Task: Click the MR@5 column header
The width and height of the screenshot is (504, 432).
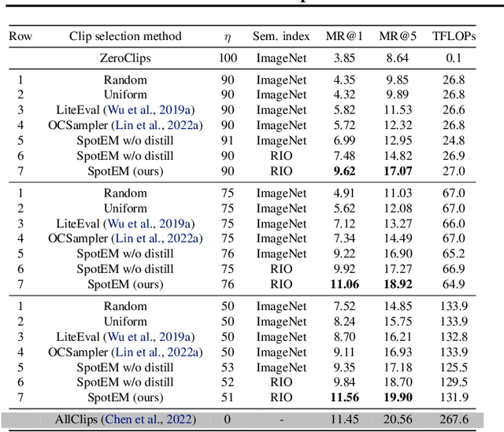Action: tap(398, 36)
